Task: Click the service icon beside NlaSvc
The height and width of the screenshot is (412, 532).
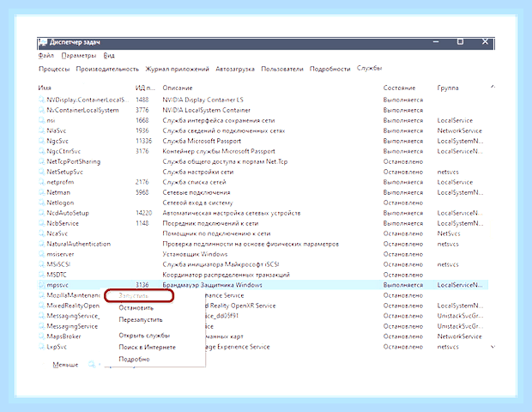Action: pos(41,130)
